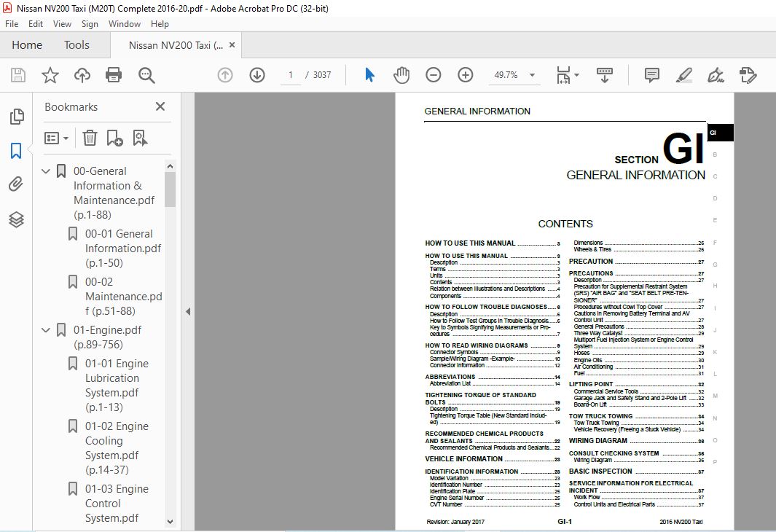Screen dimensions: 776x532
Task: Open the Edit menu
Action: (x=35, y=24)
